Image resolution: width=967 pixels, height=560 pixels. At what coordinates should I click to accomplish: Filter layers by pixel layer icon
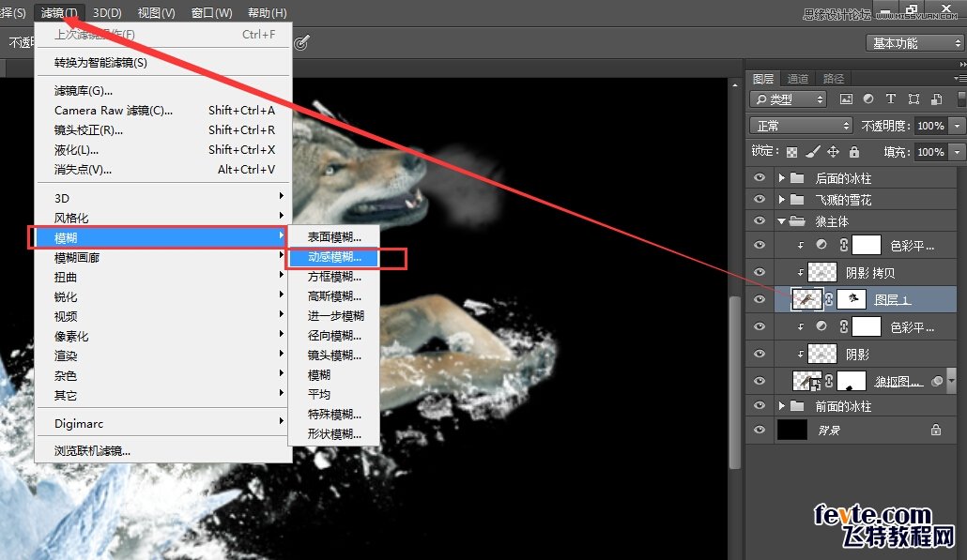click(x=846, y=99)
